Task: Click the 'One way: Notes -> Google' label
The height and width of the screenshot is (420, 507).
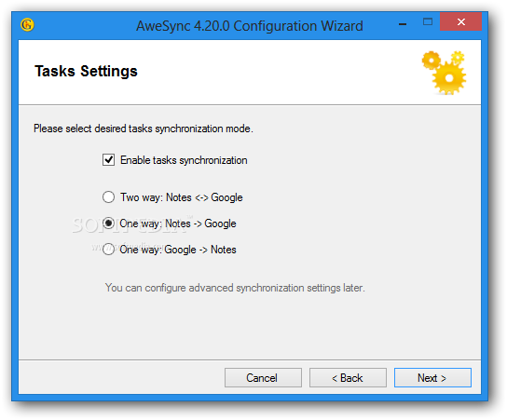Action: coord(178,224)
